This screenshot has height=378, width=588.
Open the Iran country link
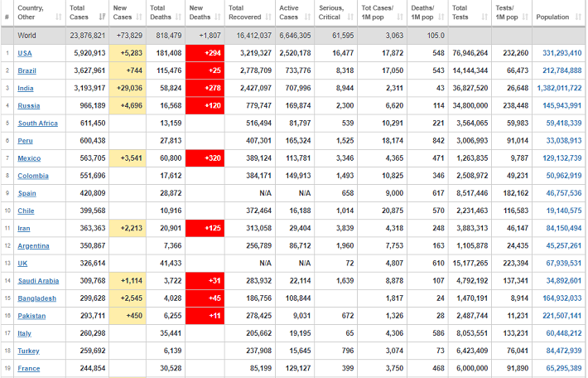coord(24,228)
